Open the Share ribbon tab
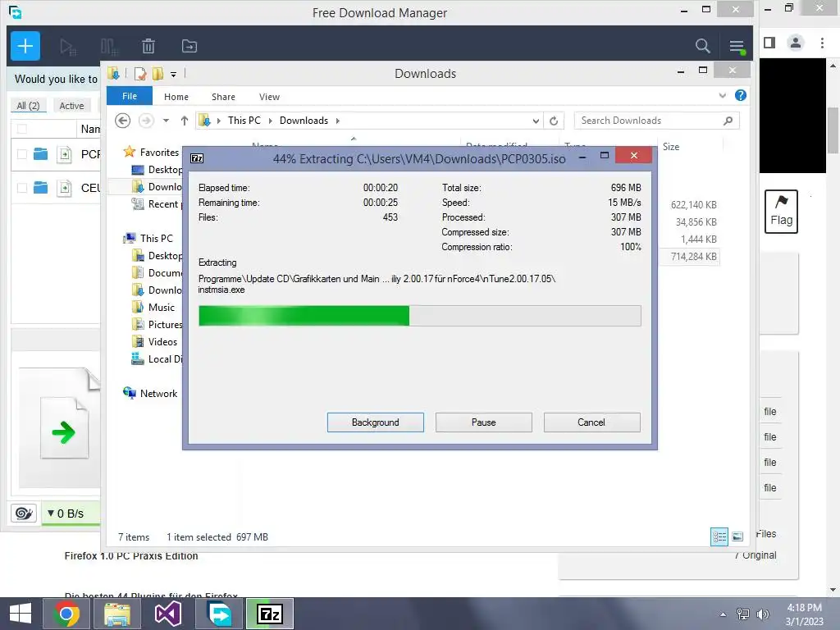The image size is (840, 630). tap(223, 97)
